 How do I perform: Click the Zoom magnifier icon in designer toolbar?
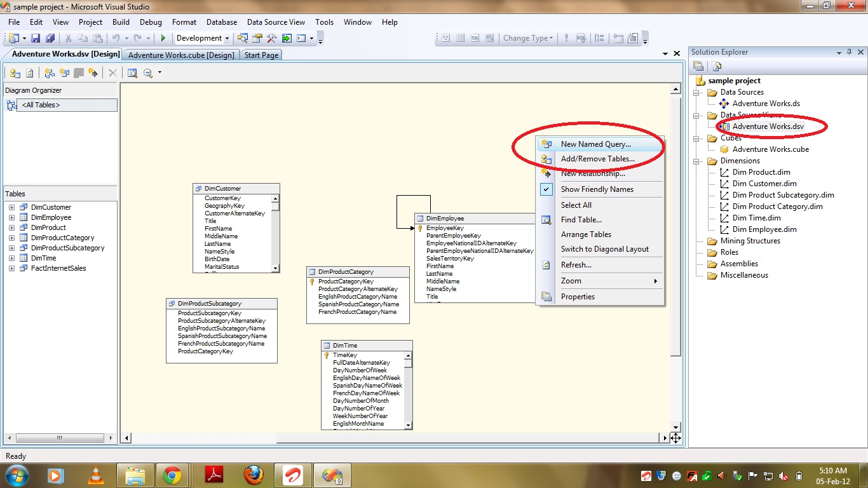(x=148, y=73)
